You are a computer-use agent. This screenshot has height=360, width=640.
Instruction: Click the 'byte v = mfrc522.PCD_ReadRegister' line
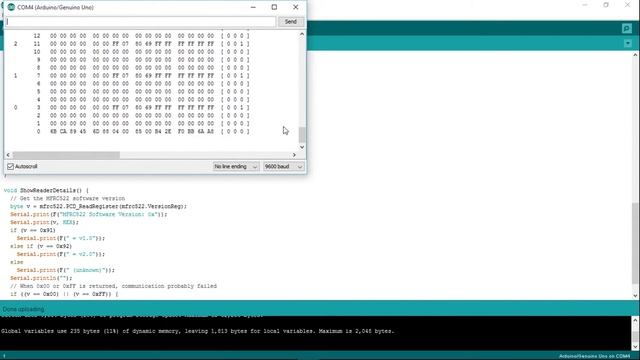98,207
